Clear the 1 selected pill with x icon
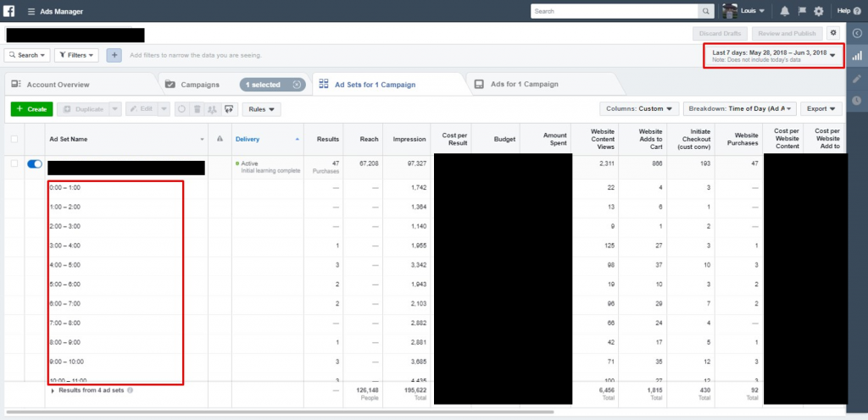The height and width of the screenshot is (420, 868). click(x=297, y=85)
